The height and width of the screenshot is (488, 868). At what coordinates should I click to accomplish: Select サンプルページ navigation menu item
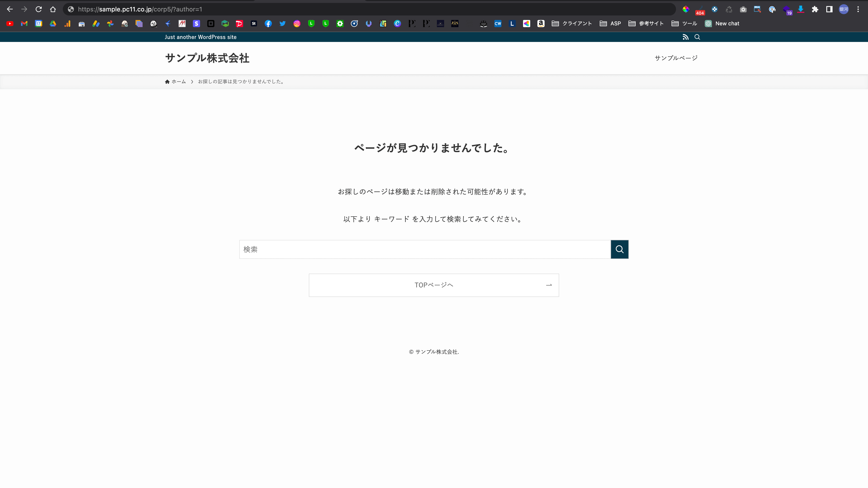tap(676, 58)
